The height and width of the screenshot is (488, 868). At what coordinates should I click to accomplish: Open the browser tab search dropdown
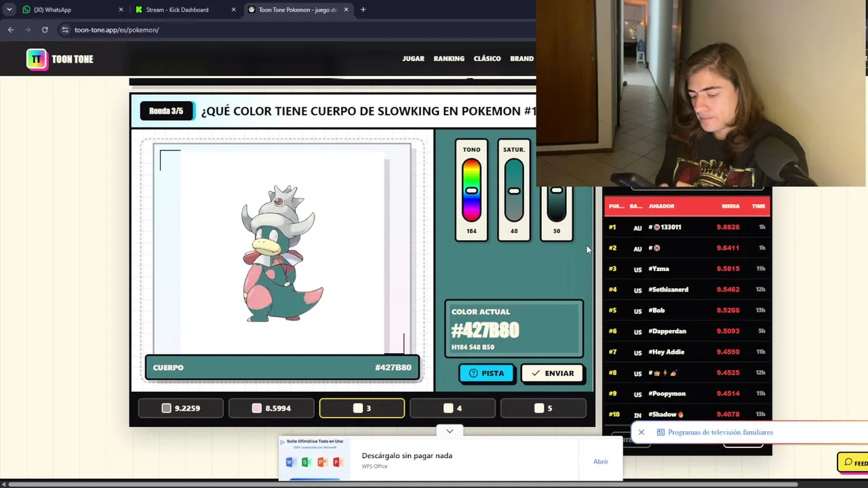pos(9,9)
